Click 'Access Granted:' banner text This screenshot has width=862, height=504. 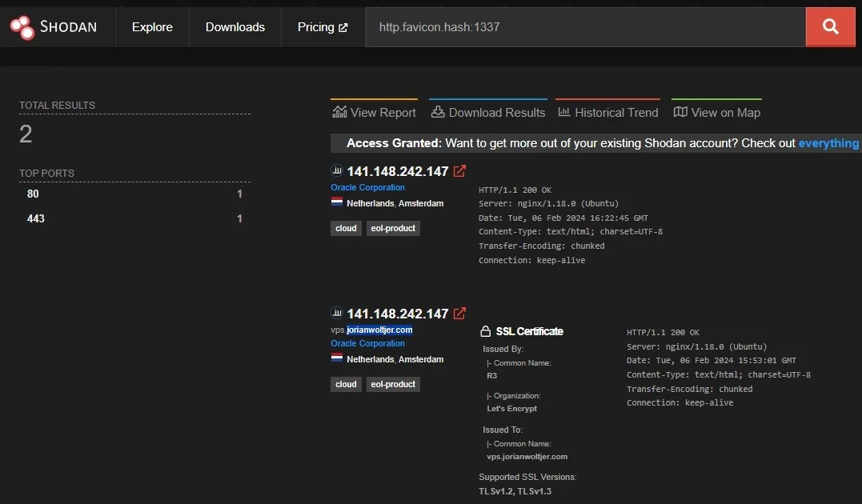tap(394, 143)
